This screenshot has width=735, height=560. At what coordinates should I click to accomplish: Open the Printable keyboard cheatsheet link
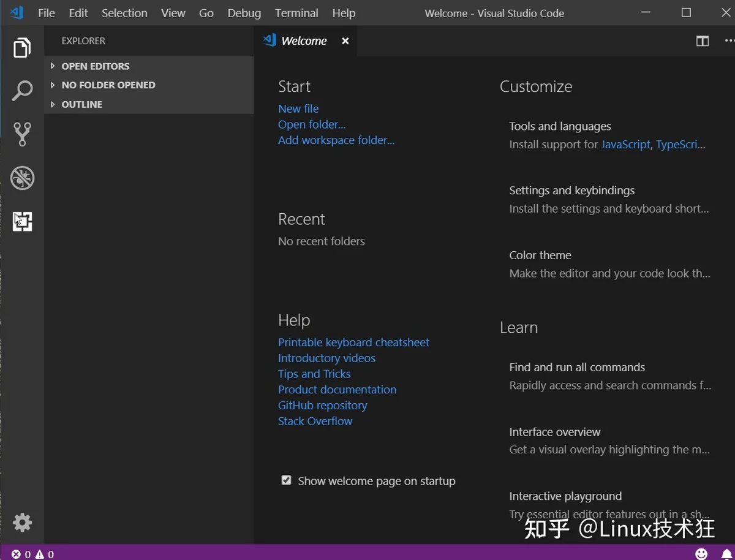tap(353, 342)
